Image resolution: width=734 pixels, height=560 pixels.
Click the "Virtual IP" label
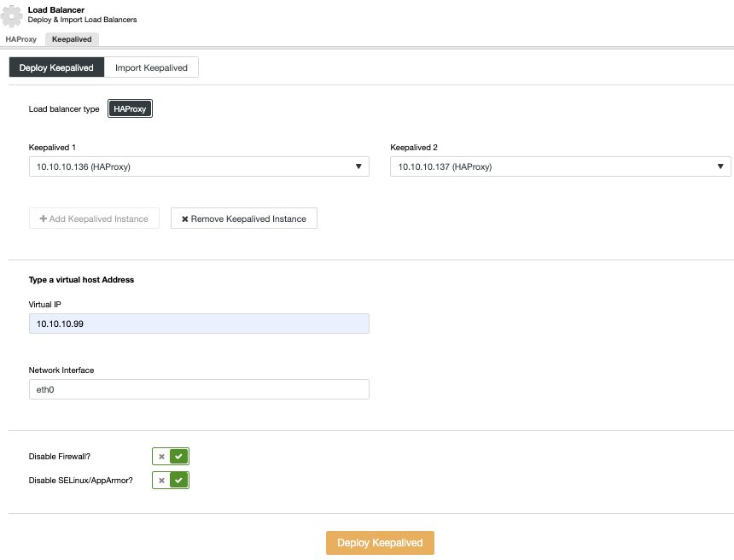[x=45, y=305]
